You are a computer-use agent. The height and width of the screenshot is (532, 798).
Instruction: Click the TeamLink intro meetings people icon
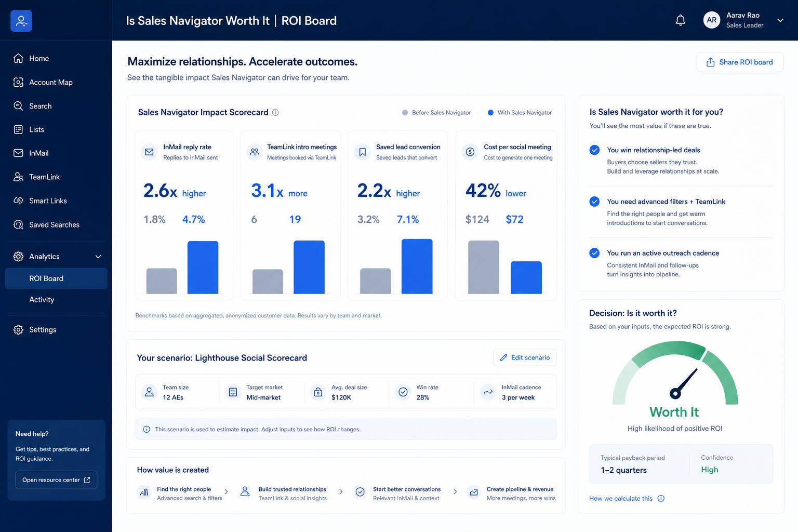pos(254,152)
